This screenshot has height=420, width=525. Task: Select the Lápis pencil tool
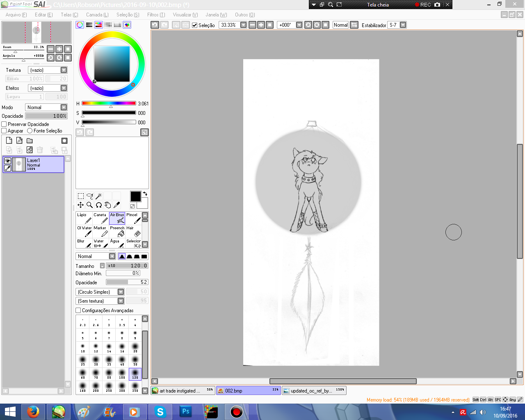pos(84,218)
